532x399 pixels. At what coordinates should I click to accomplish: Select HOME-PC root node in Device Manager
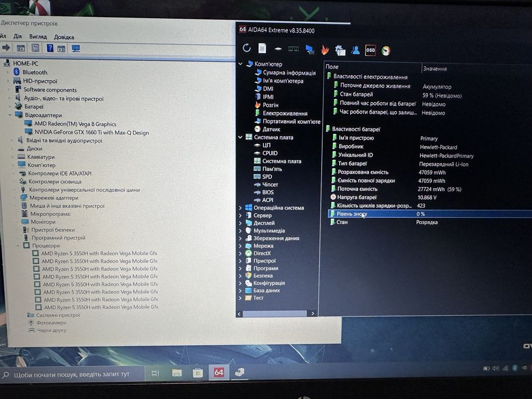pos(26,63)
